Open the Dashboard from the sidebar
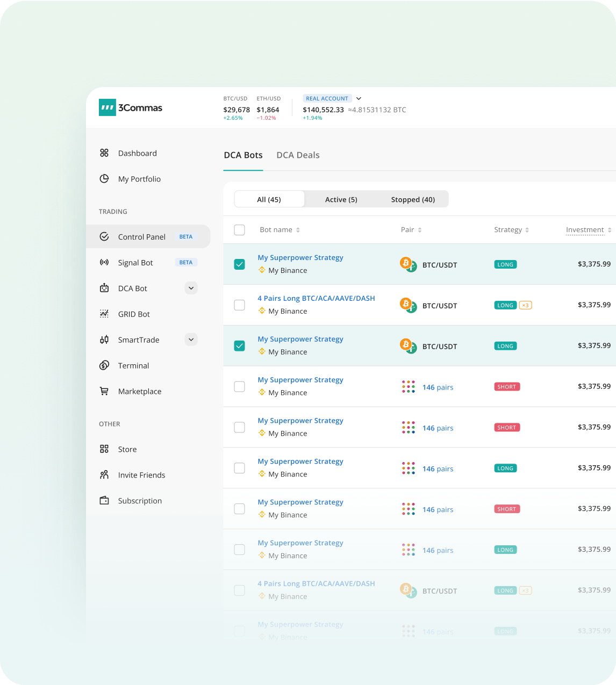This screenshot has width=616, height=685. [138, 153]
